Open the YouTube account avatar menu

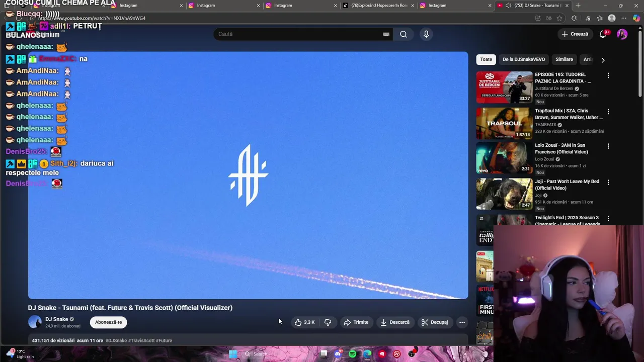(x=622, y=34)
